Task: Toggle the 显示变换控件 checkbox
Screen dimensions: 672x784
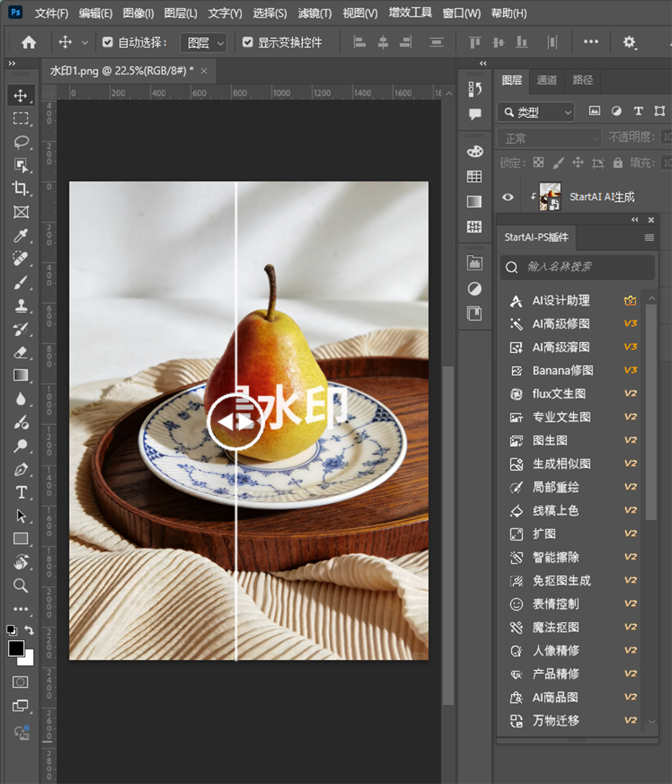Action: 248,42
